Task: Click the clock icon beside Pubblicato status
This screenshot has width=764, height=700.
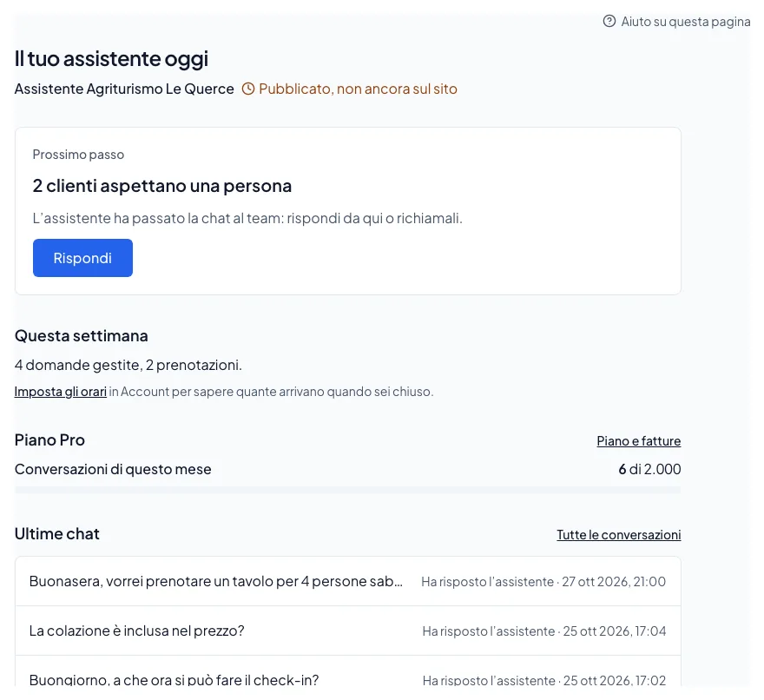Action: (248, 89)
